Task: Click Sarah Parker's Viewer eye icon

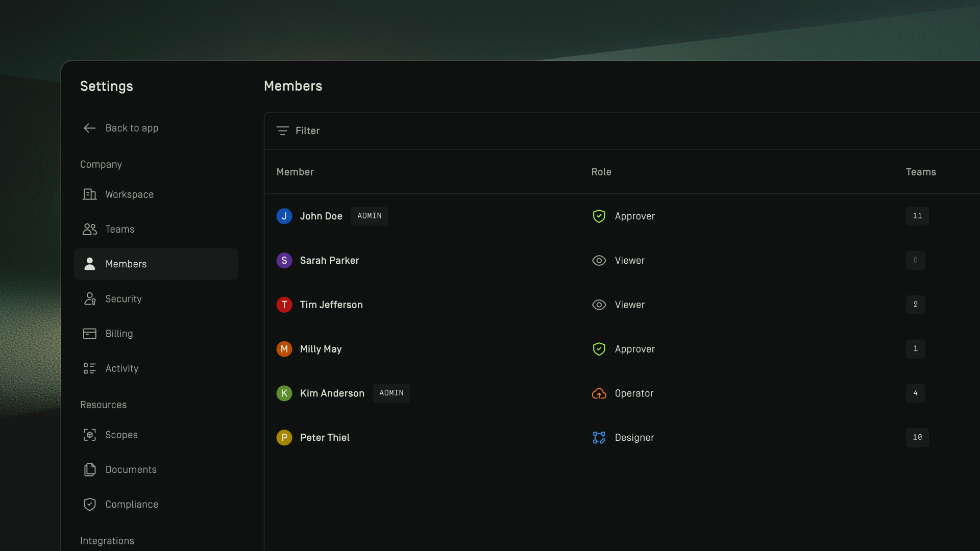Action: (x=599, y=261)
